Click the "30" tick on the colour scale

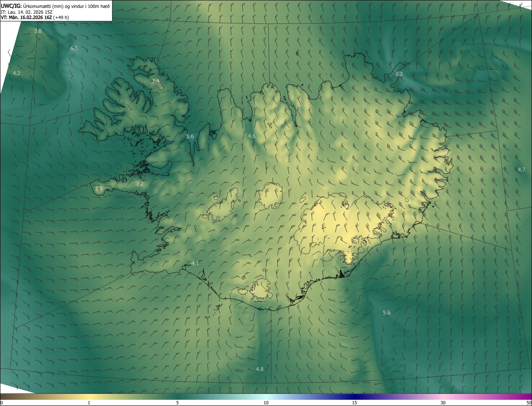443,403
